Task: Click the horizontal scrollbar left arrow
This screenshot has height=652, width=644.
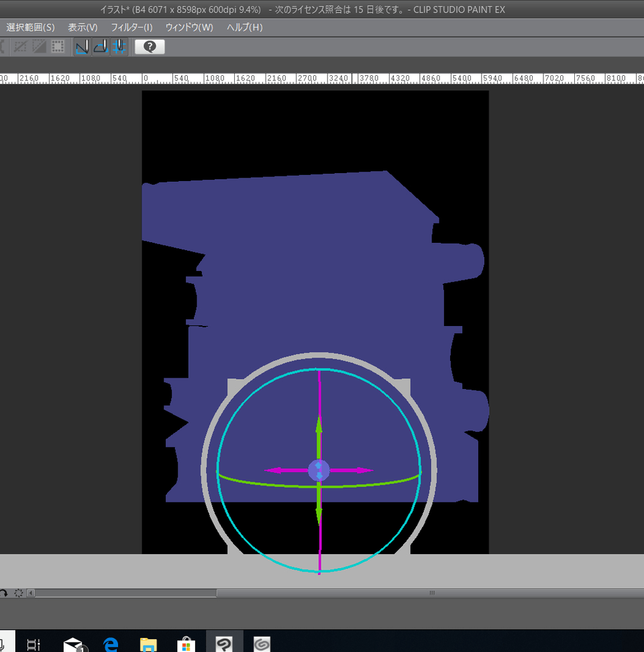Action: point(31,593)
